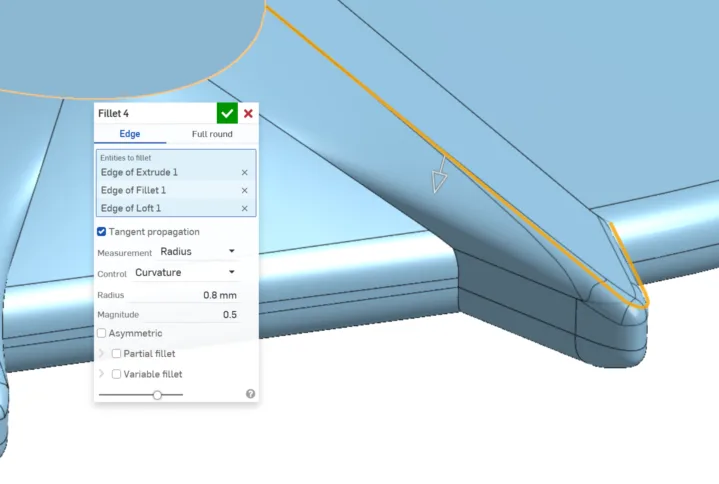The width and height of the screenshot is (719, 484).
Task: Open the Control Curvature dropdown
Action: [x=185, y=272]
